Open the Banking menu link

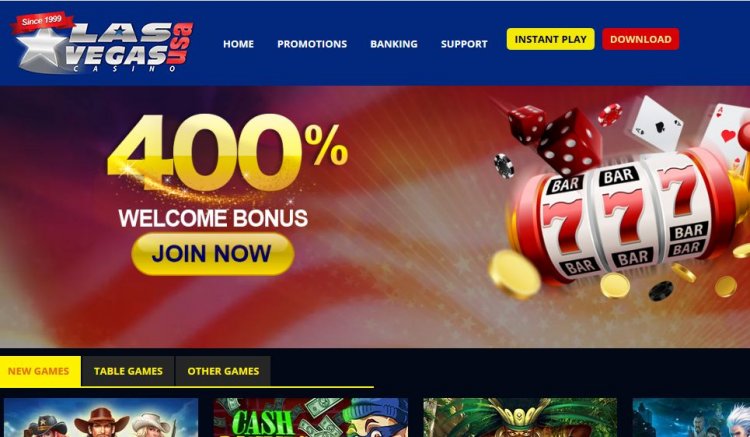394,44
